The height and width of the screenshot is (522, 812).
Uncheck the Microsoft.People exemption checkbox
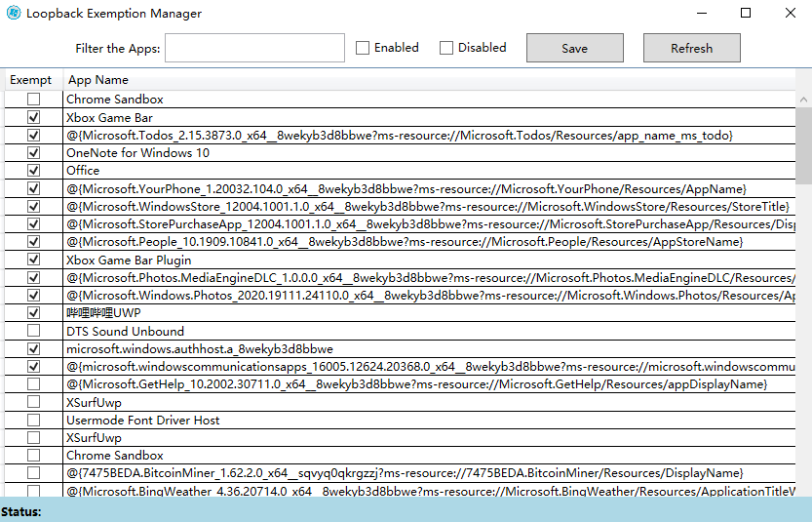tap(34, 242)
